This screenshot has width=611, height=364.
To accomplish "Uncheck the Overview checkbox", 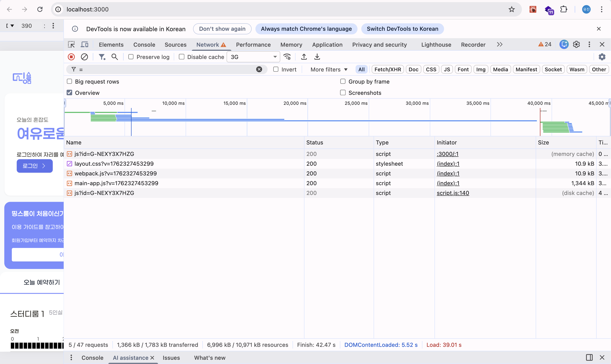I will point(70,93).
